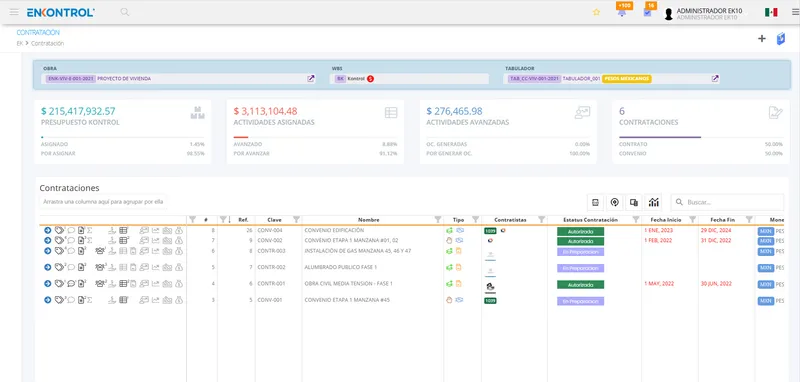
Task: Click the EK breadcrumb link
Action: tap(19, 44)
